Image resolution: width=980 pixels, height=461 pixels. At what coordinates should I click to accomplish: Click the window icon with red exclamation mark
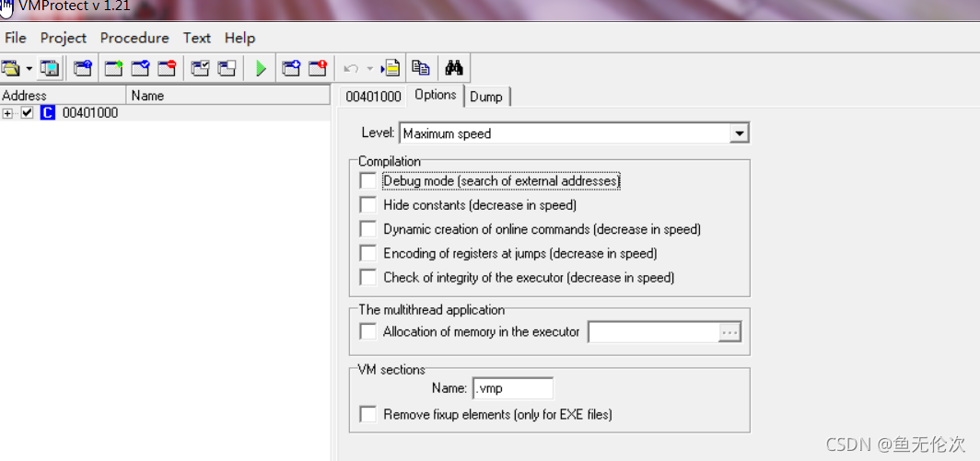pos(318,68)
